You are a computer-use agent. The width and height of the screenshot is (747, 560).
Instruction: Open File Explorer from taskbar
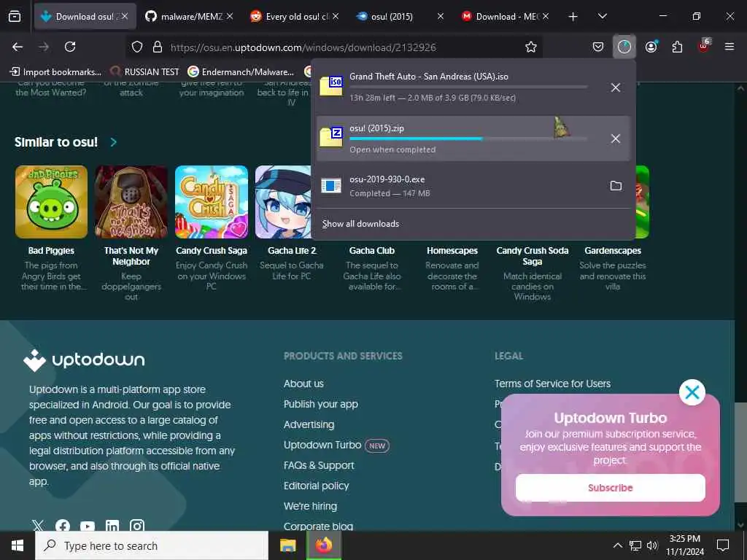(287, 545)
